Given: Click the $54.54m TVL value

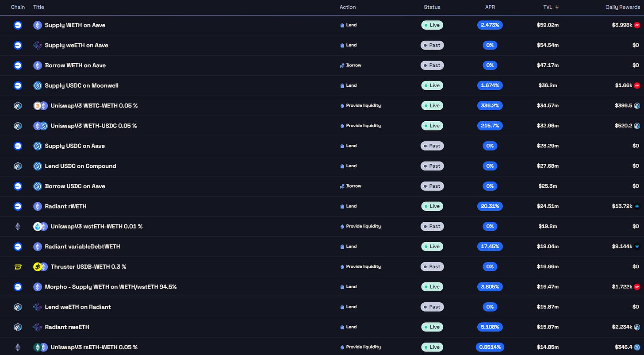Looking at the screenshot, I should tap(548, 45).
